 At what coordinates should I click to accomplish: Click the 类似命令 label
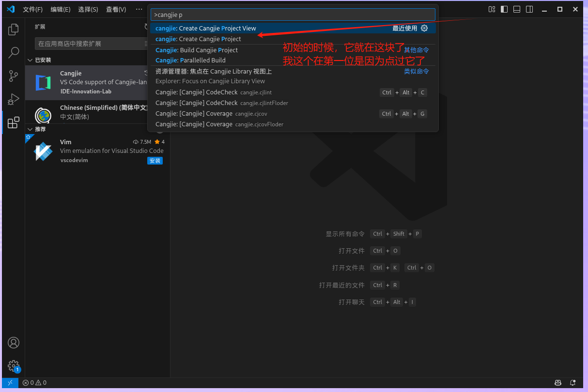pyautogui.click(x=417, y=71)
